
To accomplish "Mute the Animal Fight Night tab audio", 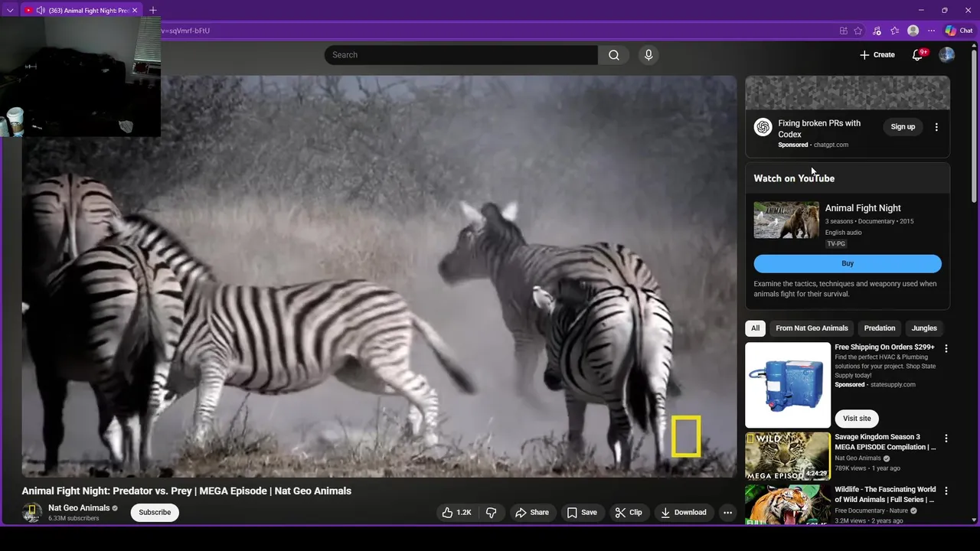I will pos(40,11).
